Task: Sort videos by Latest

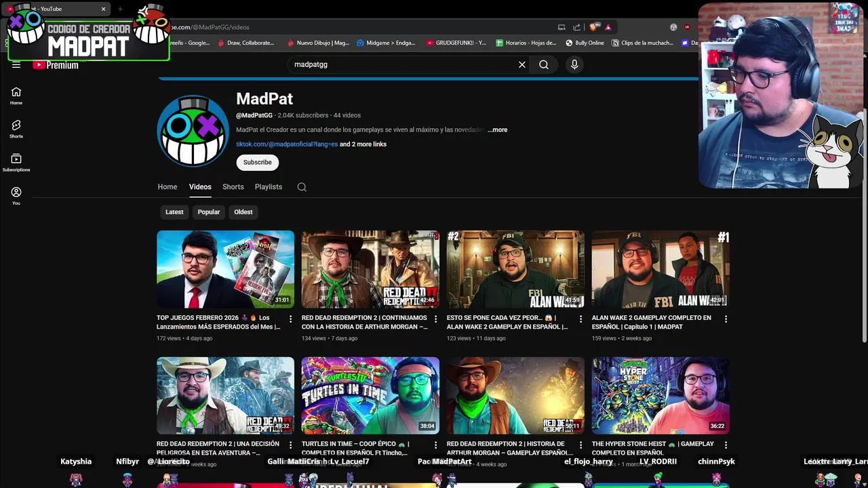Action: [174, 212]
